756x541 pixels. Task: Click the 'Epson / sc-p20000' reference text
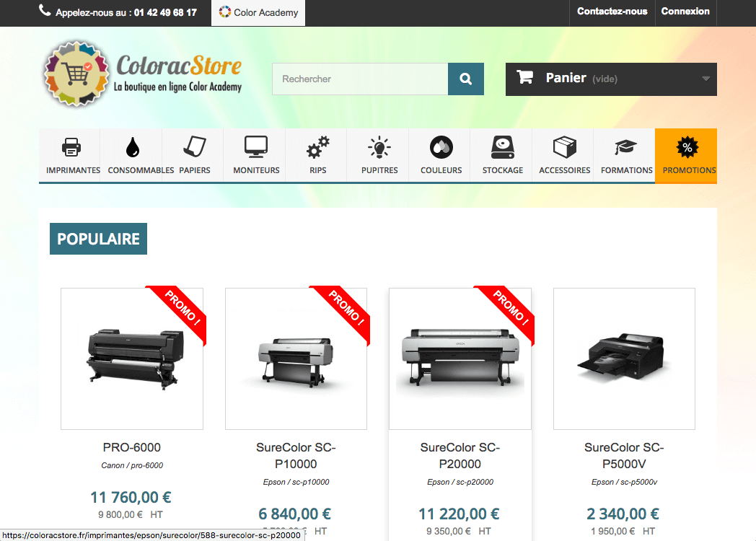coord(460,482)
